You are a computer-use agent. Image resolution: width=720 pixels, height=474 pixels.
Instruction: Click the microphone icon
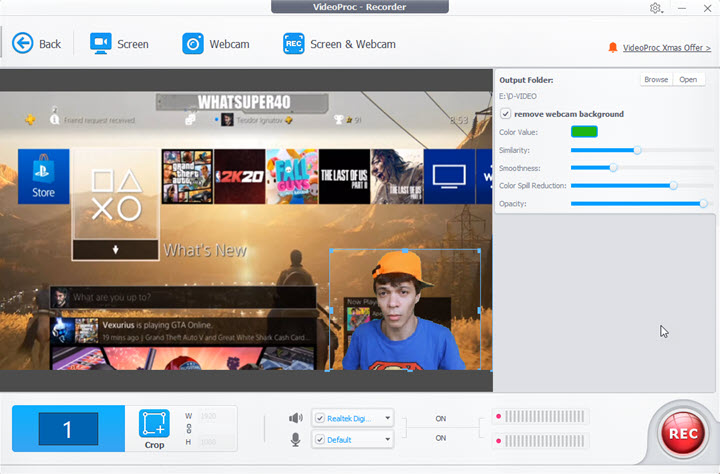point(296,440)
